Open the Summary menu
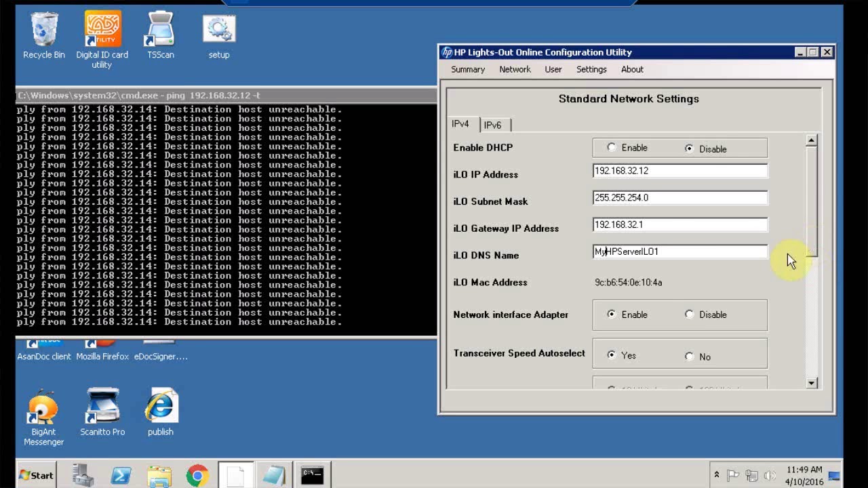The height and width of the screenshot is (488, 868). (468, 69)
